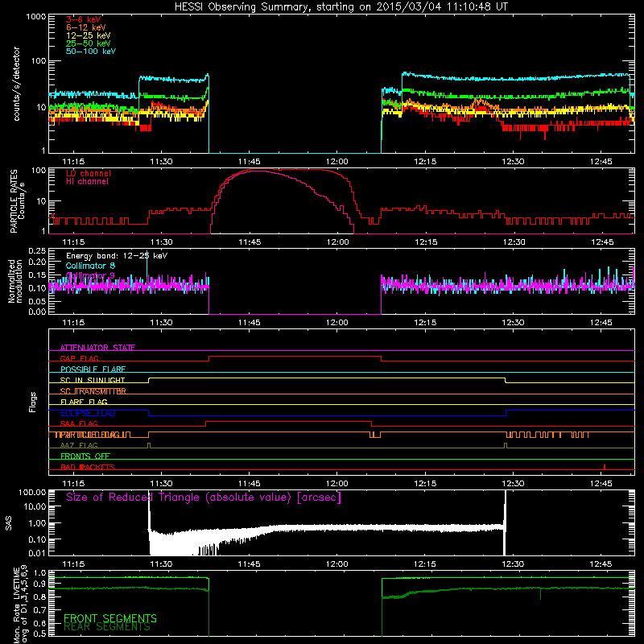Viewport: 644px width, 644px height.
Task: Click the PARTICLE RATES Counts/s axis label
Action: (18, 200)
